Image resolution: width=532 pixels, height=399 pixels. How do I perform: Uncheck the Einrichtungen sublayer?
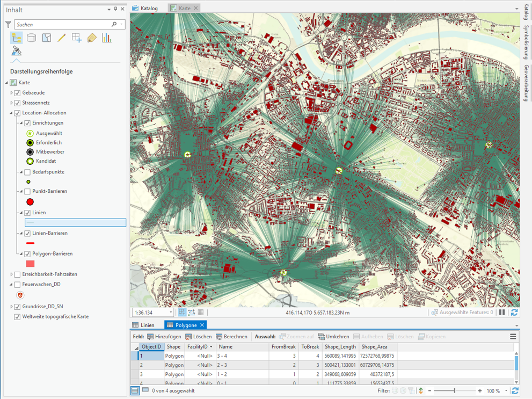click(27, 123)
